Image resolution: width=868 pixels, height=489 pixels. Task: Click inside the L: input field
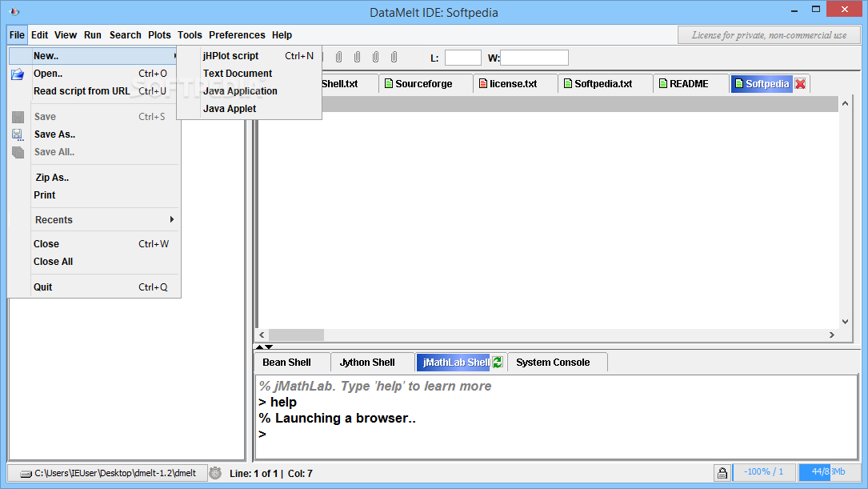(x=462, y=58)
